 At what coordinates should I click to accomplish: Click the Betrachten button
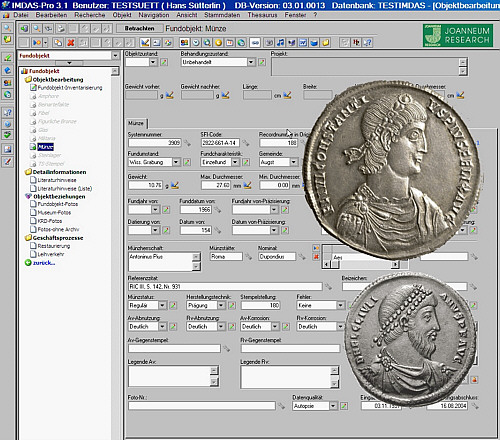(139, 29)
